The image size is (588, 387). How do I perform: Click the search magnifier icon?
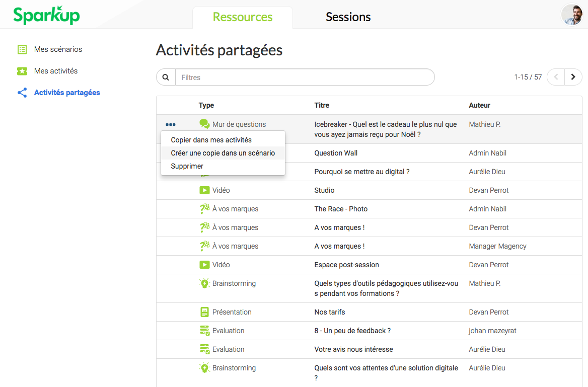166,78
